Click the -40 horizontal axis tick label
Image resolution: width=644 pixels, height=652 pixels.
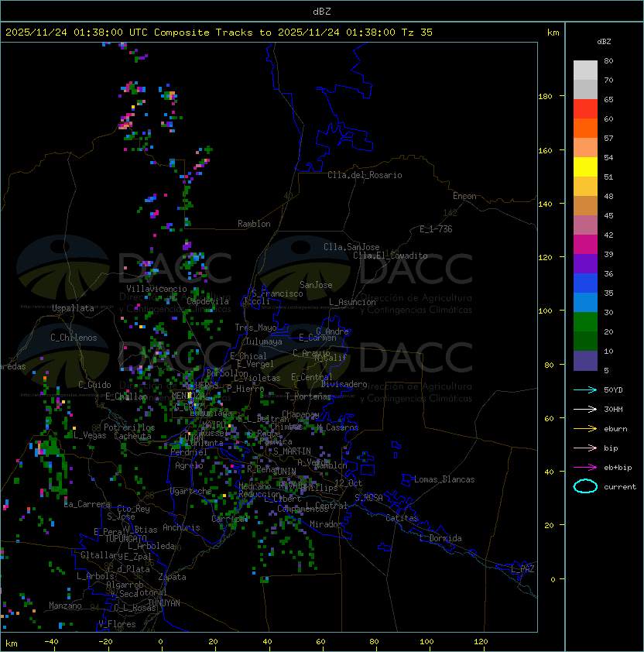click(x=51, y=642)
